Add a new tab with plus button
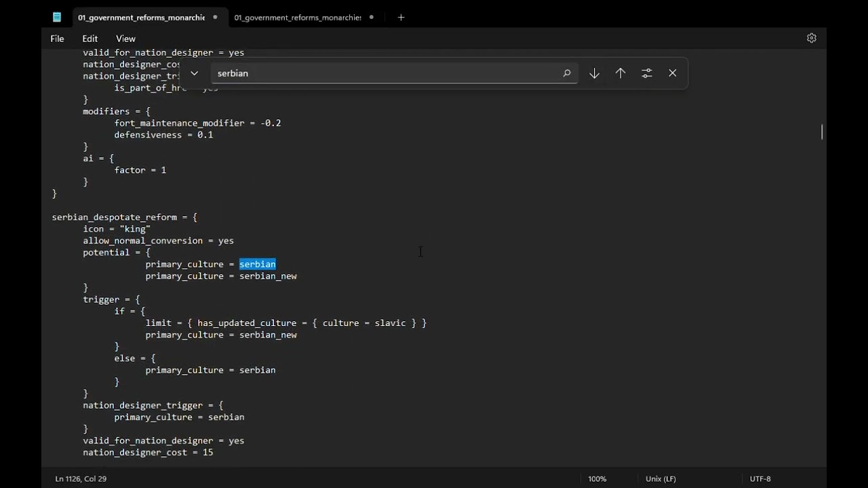 tap(401, 17)
